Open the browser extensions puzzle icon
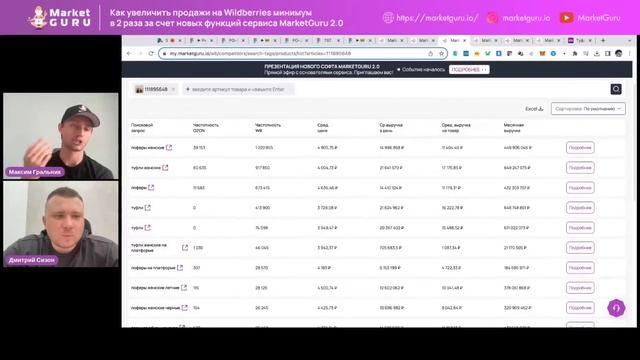Screen dimensions: 640x360 575,53
